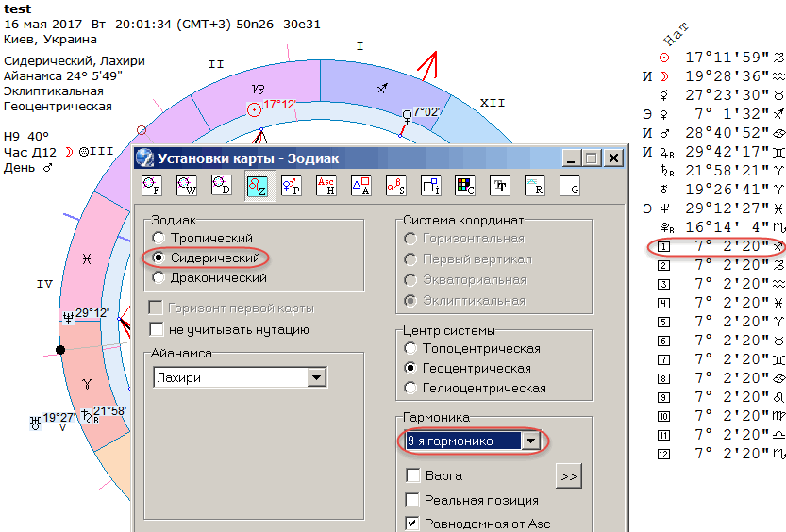786x532 pixels.
Task: Click the Sun glyph on the chart wheel
Action: 254,109
